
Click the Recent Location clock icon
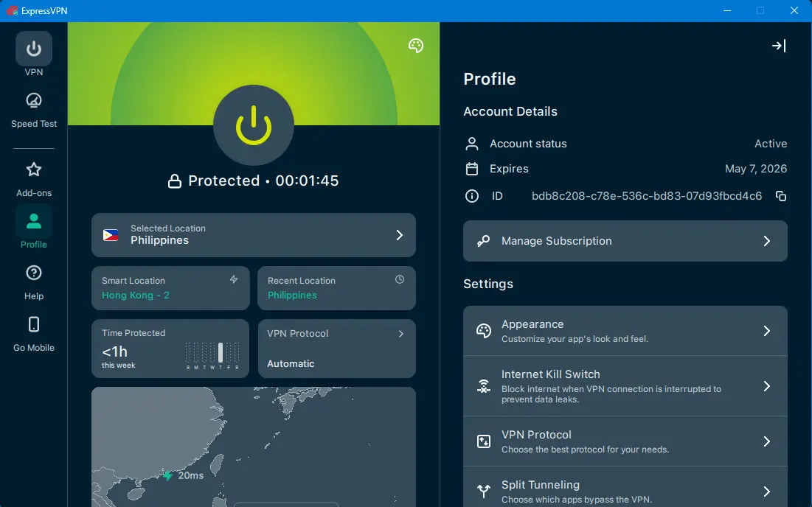tap(400, 279)
